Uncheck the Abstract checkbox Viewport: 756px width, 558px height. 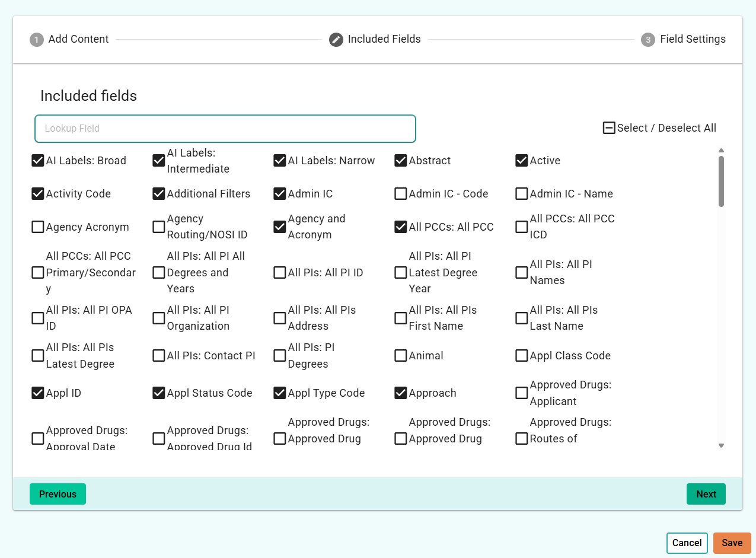click(401, 161)
